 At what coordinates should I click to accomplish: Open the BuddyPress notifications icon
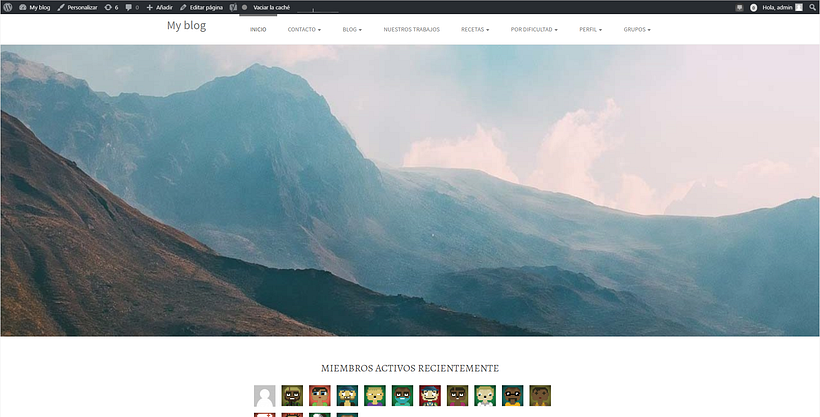coord(739,7)
